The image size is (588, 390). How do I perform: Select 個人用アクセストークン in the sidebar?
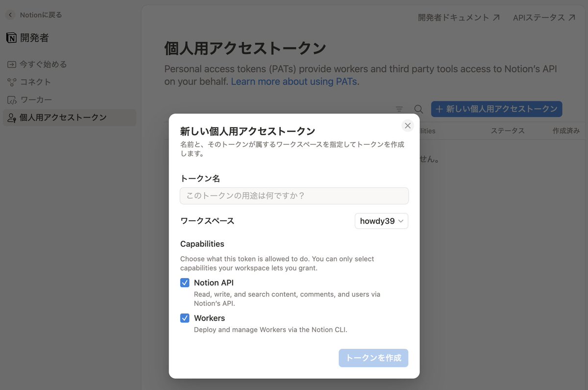(70, 118)
